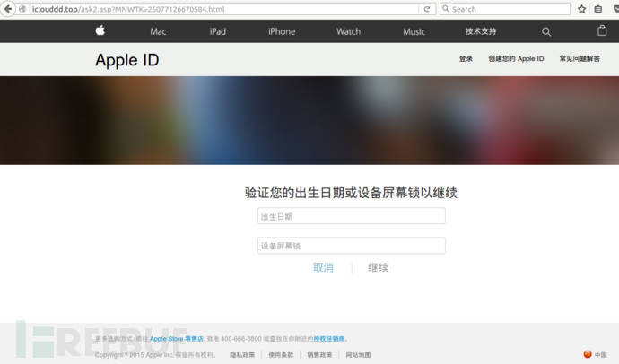Click 常见问题解答 link
619x364 pixels.
click(580, 59)
